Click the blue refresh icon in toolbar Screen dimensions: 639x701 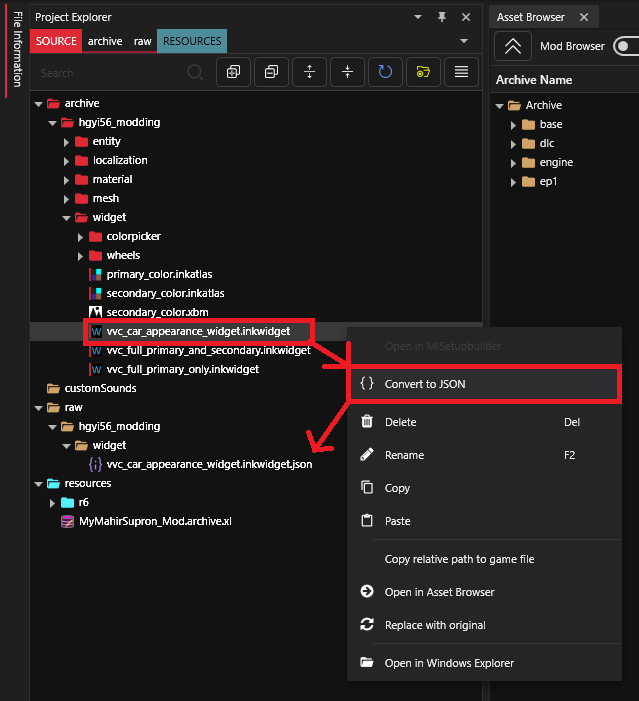385,72
